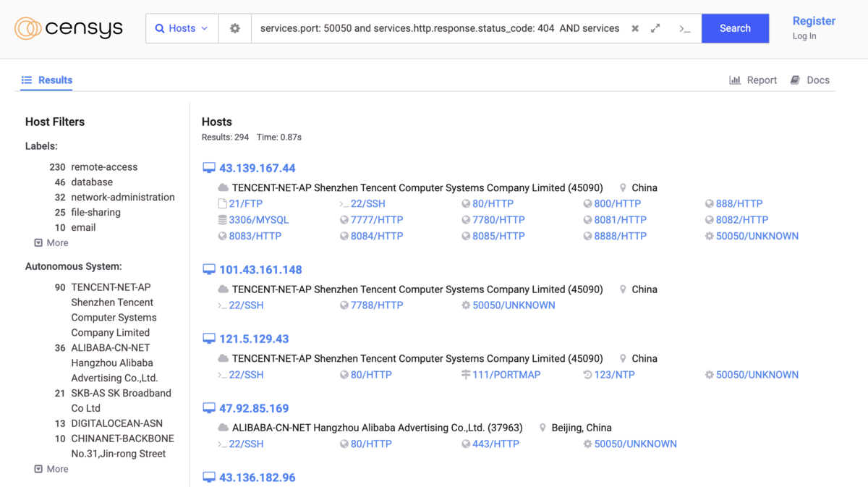This screenshot has width=868, height=487.
Task: Open the Report view
Action: click(753, 80)
